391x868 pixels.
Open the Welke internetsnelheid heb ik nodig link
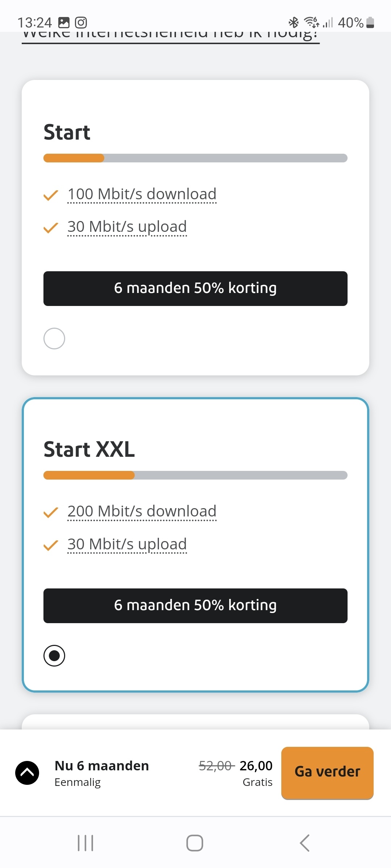point(170,36)
